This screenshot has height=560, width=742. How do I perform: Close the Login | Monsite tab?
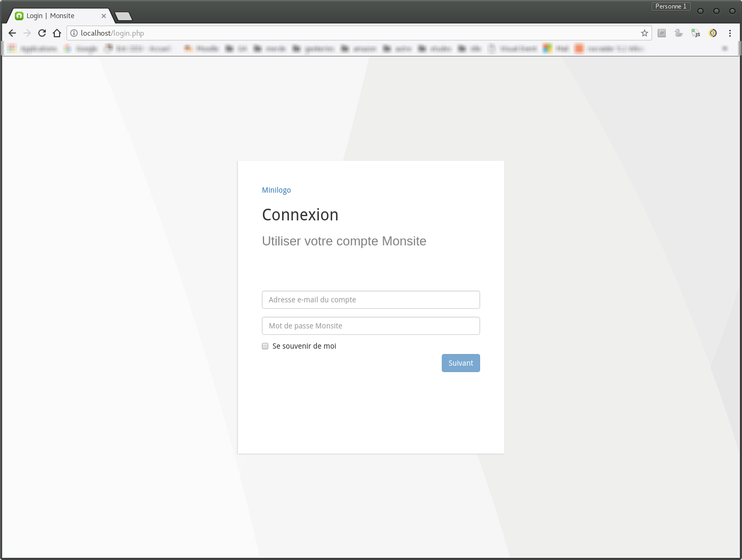coord(104,16)
